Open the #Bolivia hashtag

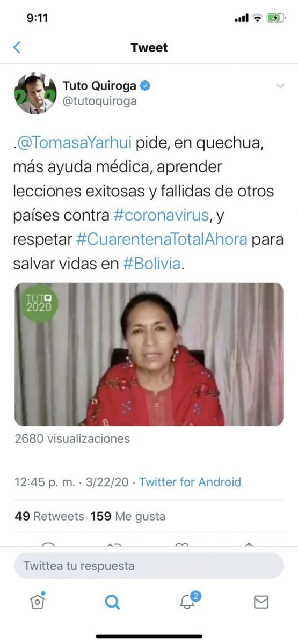(x=151, y=262)
